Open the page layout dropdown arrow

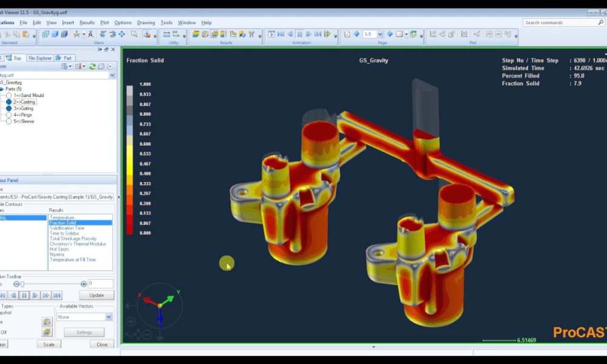tap(406, 34)
